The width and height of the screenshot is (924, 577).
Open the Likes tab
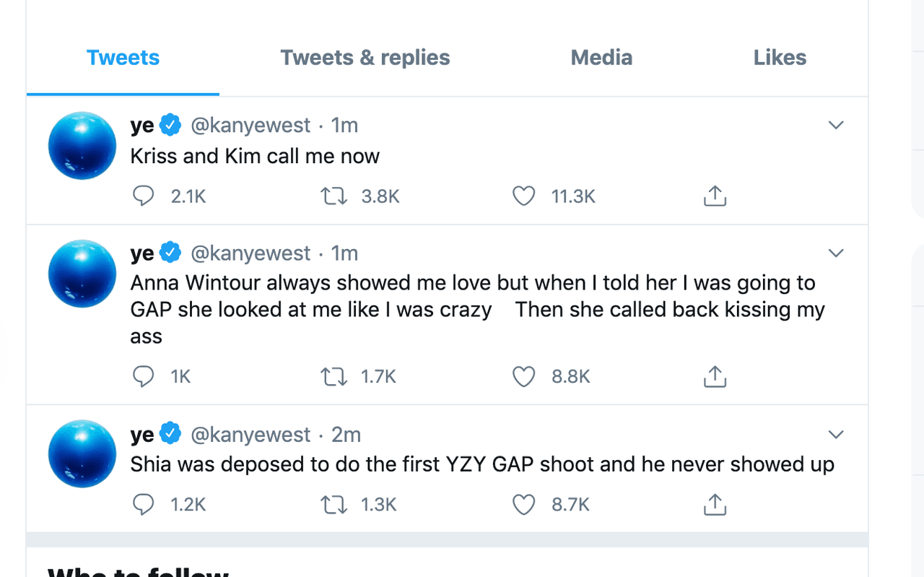pyautogui.click(x=780, y=57)
